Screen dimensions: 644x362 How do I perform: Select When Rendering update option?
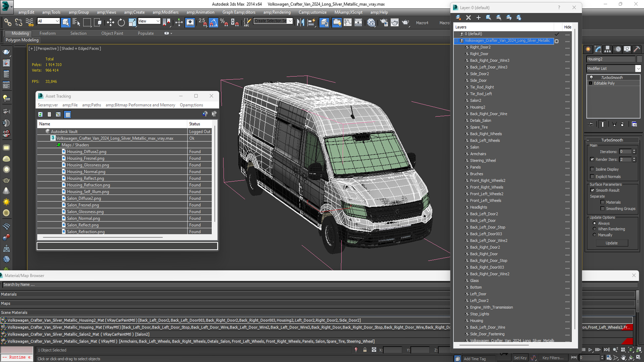[594, 229]
